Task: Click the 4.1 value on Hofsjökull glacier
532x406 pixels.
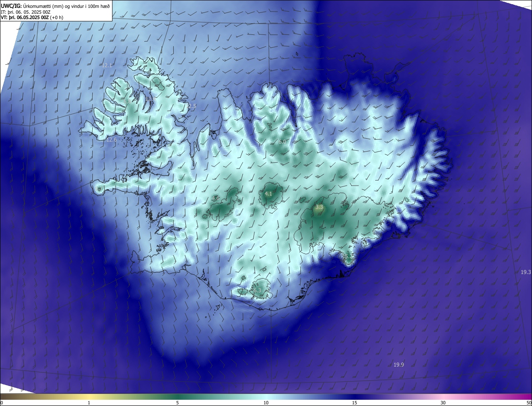Action: 268,194
